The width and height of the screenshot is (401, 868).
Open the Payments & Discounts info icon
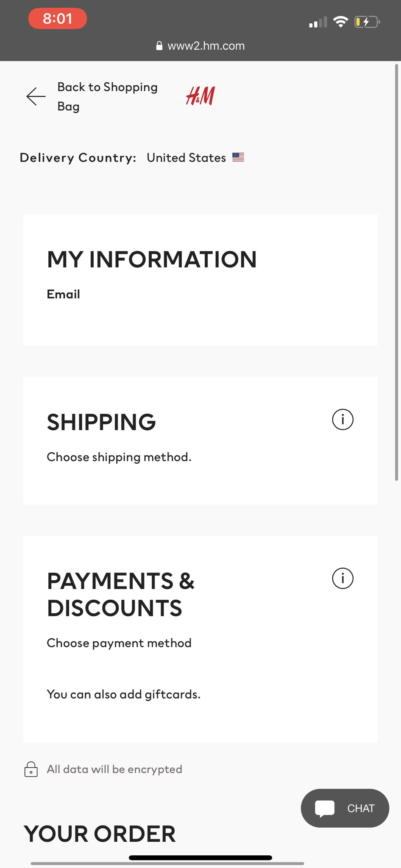tap(343, 579)
